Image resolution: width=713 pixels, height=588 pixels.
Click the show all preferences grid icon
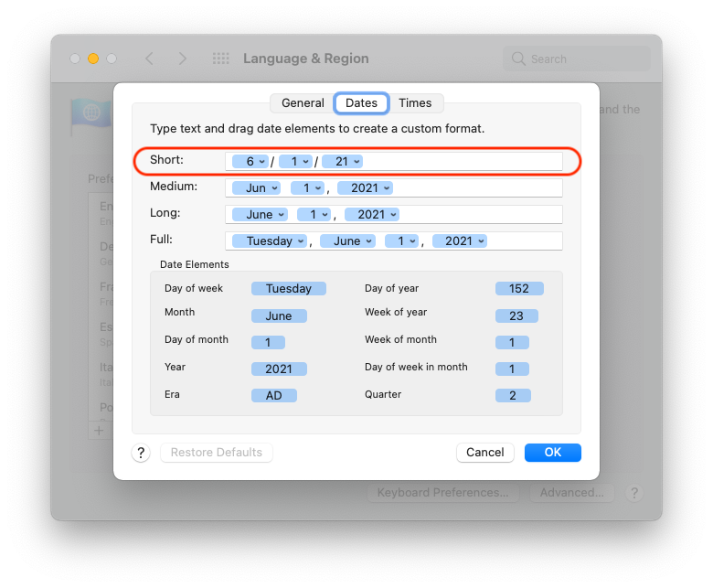(220, 59)
